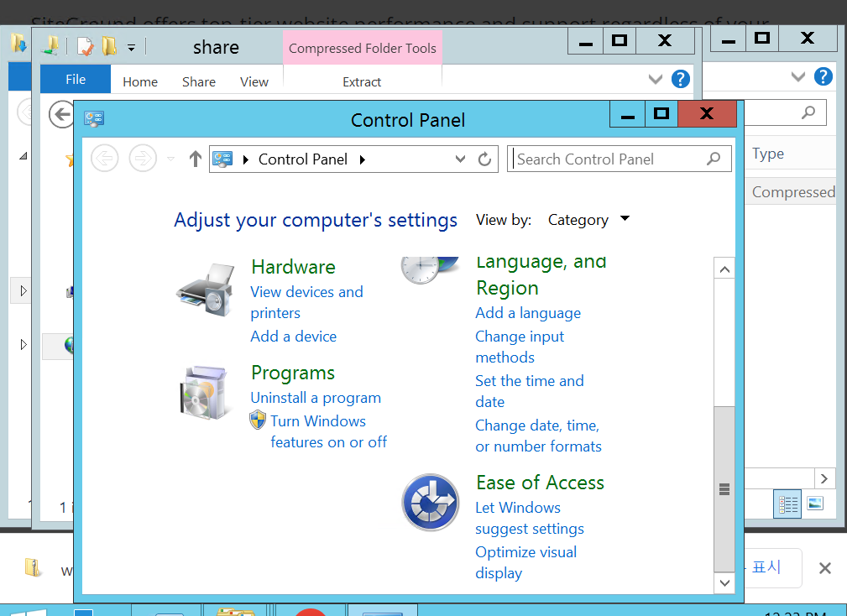Click Properties icon in share quick access toolbar

coord(85,46)
